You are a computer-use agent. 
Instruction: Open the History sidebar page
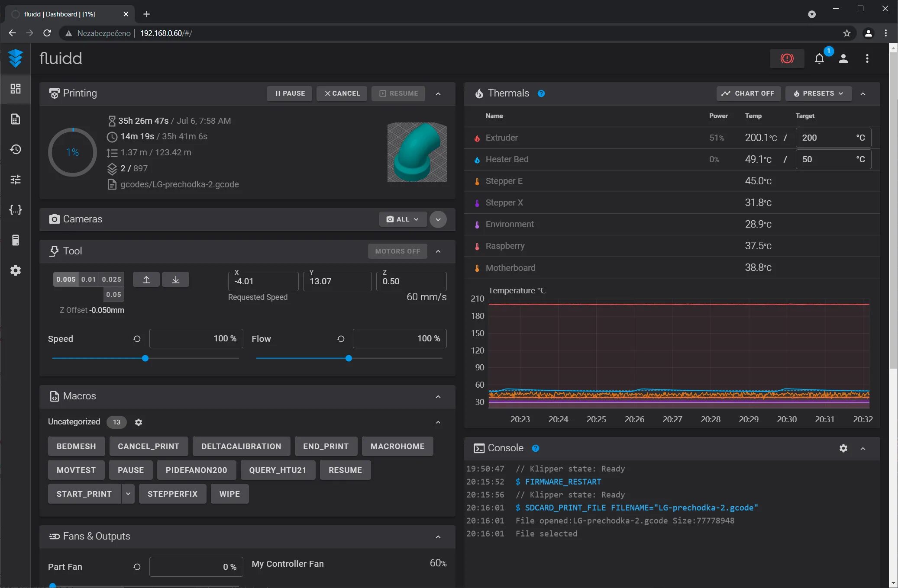16,149
